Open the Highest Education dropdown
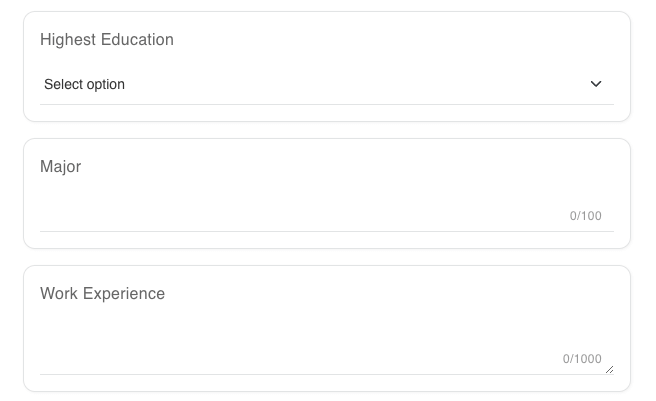This screenshot has width=656, height=401. [x=326, y=85]
